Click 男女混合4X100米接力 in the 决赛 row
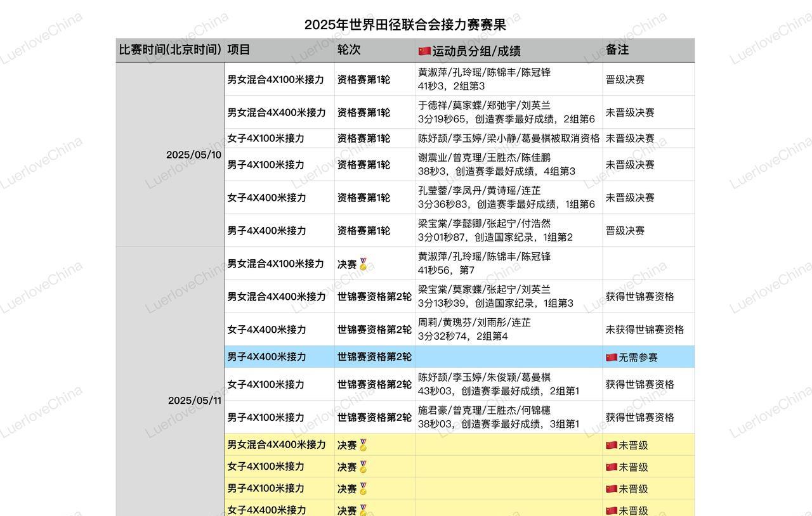 (276, 263)
